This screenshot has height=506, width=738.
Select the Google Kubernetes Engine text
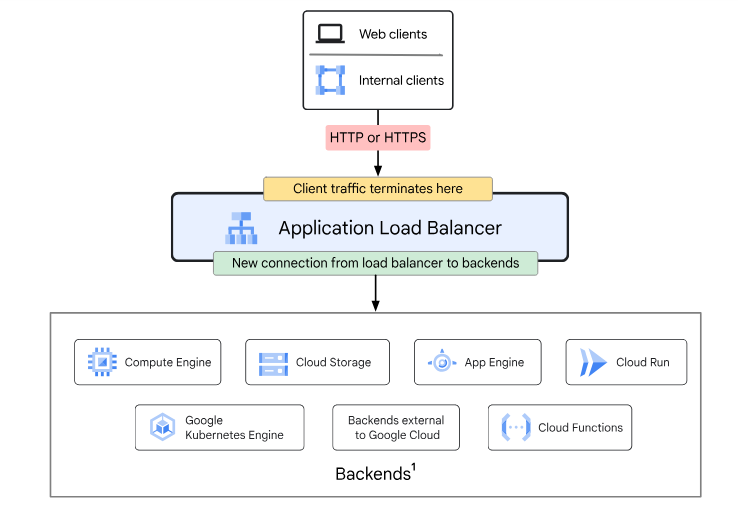click(x=234, y=427)
